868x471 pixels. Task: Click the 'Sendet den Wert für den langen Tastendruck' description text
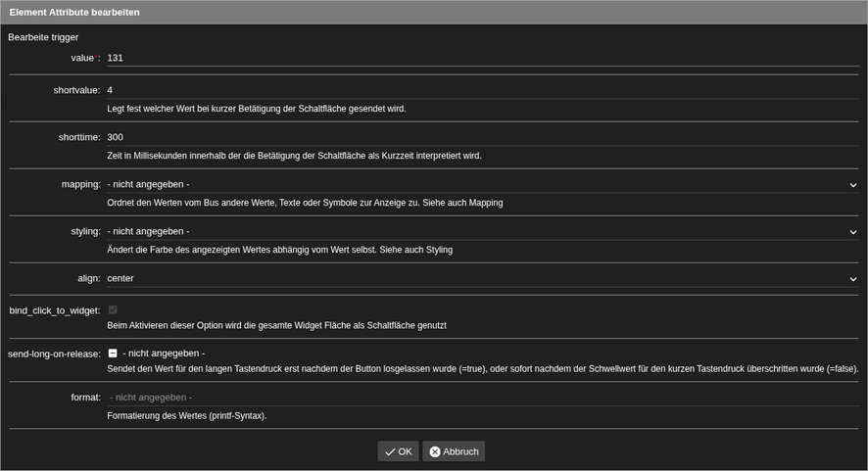tap(483, 368)
